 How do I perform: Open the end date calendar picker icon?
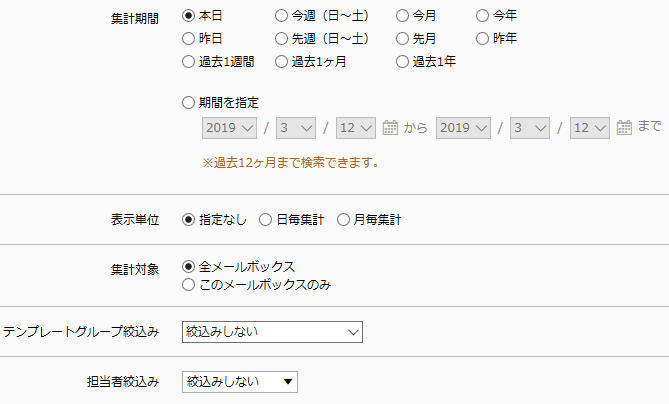624,128
